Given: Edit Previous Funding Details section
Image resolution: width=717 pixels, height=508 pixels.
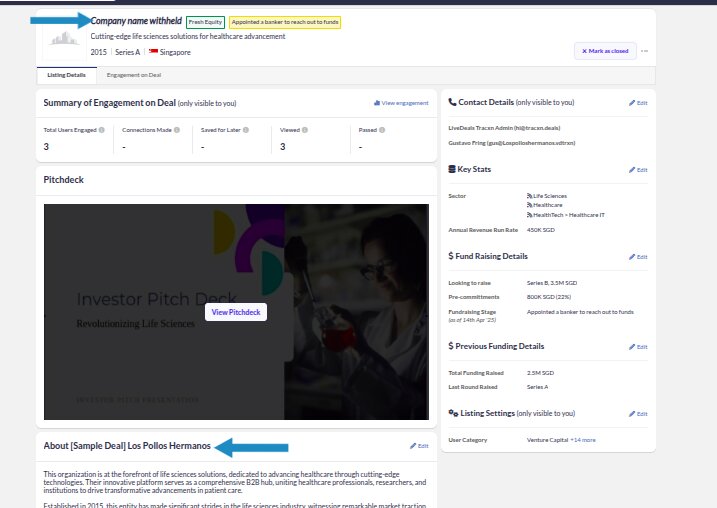Looking at the screenshot, I should pyautogui.click(x=638, y=347).
